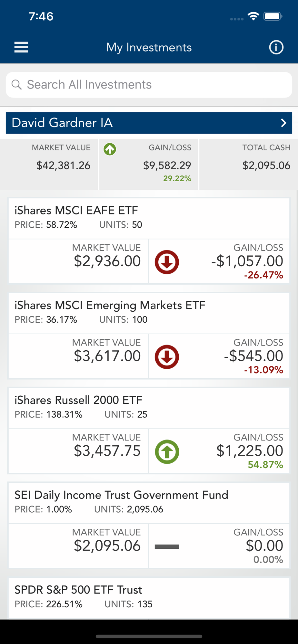
Task: Tap the account Market Value summary tile
Action: point(49,164)
